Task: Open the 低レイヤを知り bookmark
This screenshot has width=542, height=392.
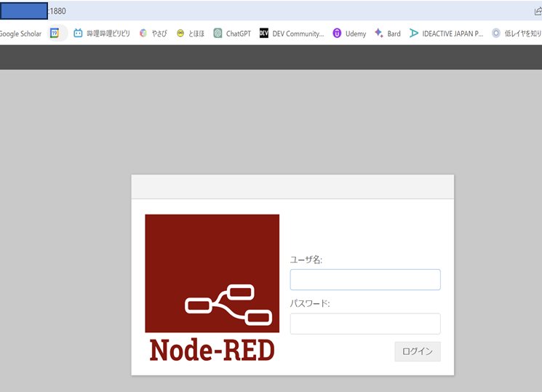Action: tap(517, 33)
